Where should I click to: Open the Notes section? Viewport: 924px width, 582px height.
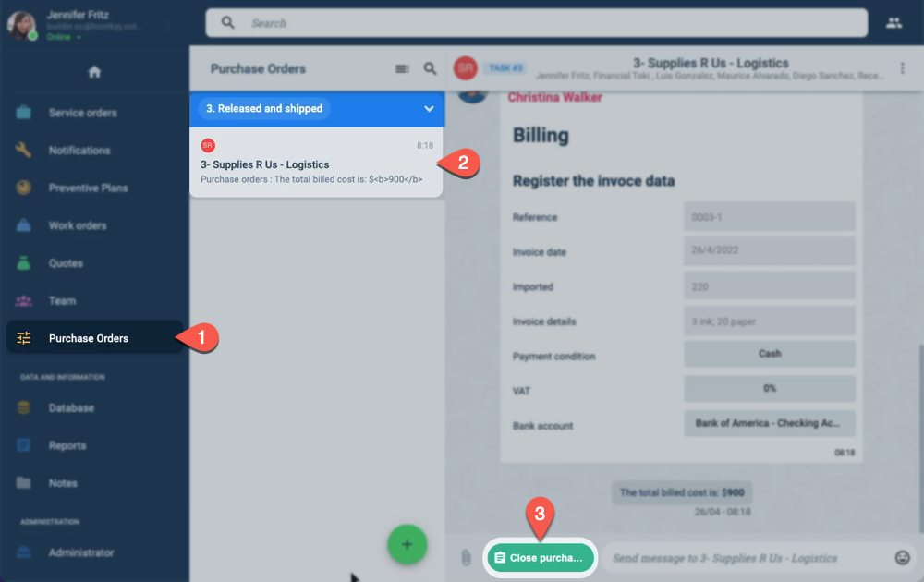(61, 482)
